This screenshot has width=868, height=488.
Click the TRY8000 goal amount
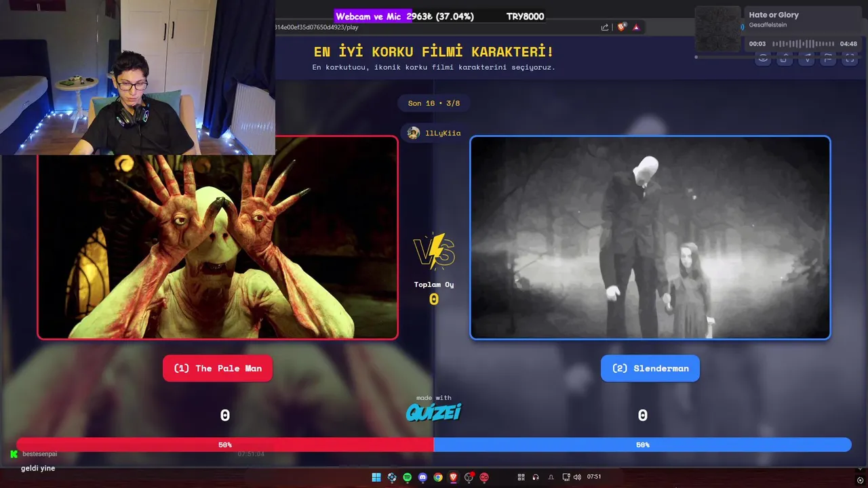pyautogui.click(x=525, y=16)
